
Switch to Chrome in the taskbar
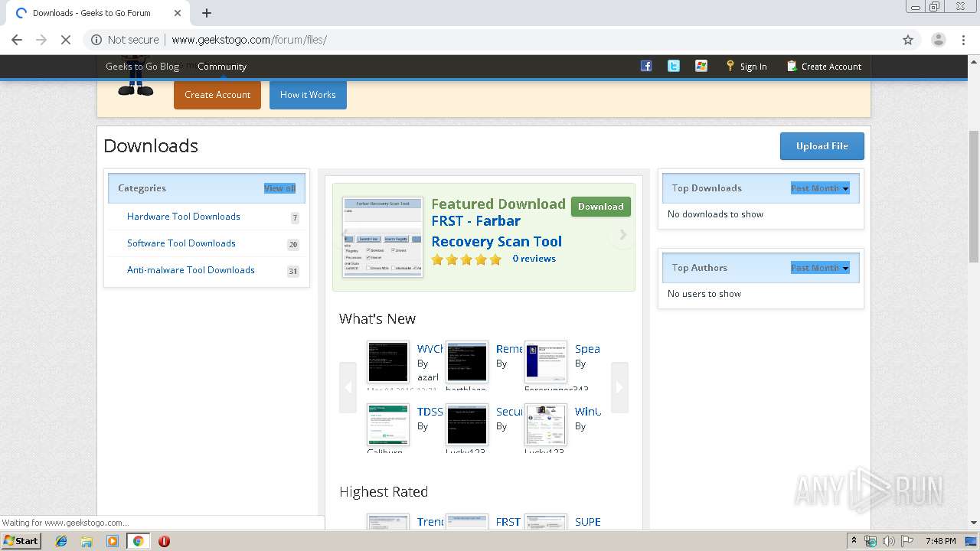click(138, 541)
